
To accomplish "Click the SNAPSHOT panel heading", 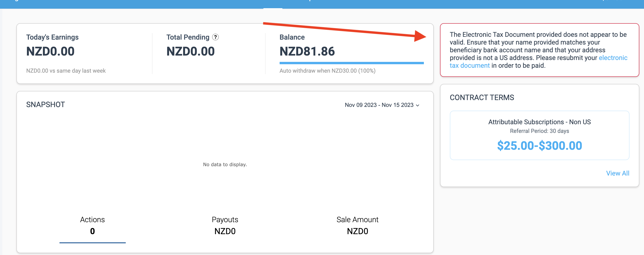I will point(45,105).
